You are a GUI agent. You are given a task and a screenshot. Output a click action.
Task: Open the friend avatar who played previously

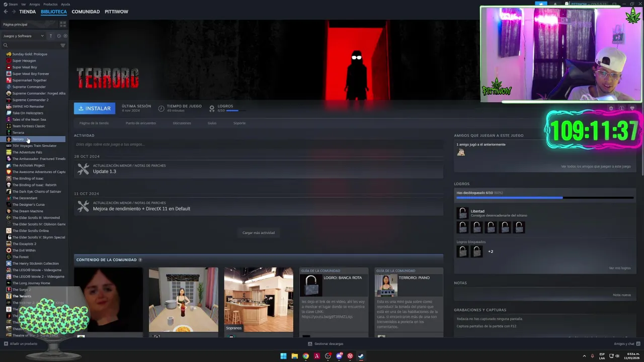[x=461, y=152]
